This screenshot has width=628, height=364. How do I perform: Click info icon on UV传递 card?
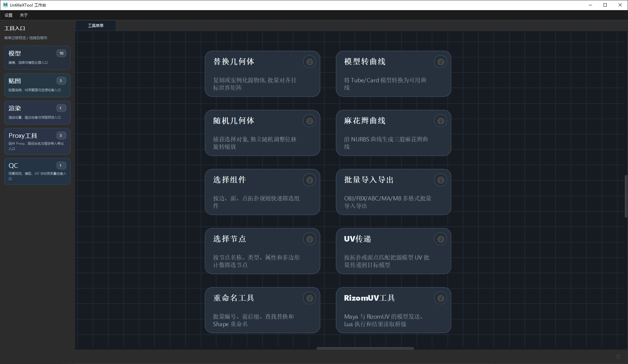coord(440,239)
